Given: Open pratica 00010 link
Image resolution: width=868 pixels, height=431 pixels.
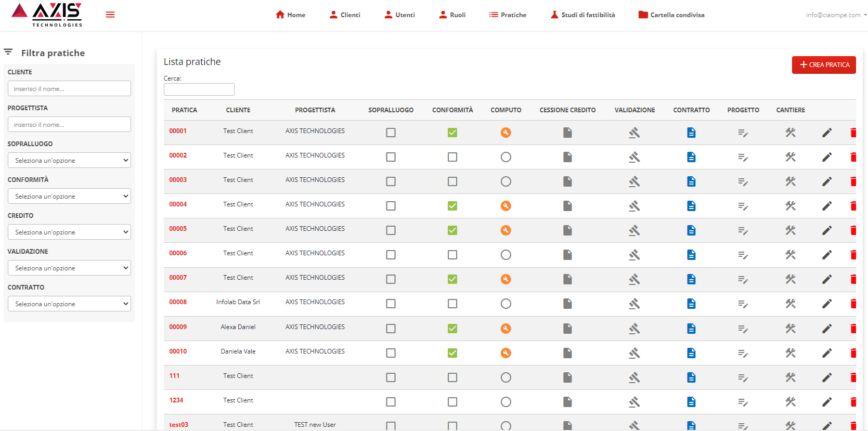Looking at the screenshot, I should [x=178, y=351].
